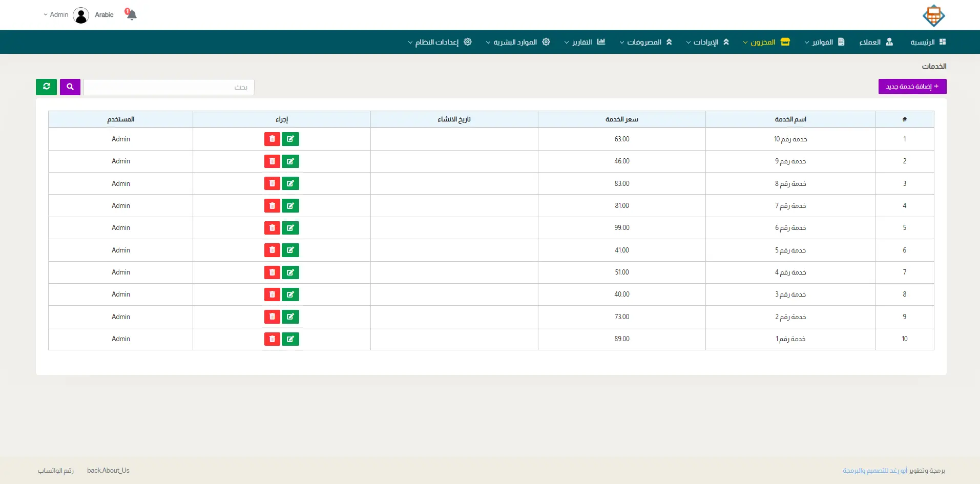Go to the الرئيسية home page
Image resolution: width=980 pixels, height=484 pixels.
point(928,42)
